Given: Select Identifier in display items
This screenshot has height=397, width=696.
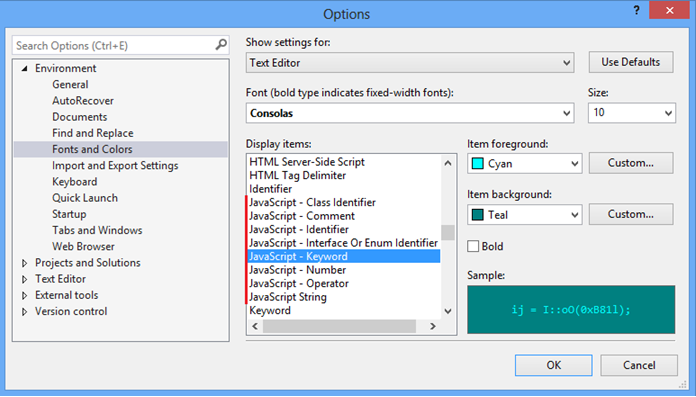Looking at the screenshot, I should point(271,189).
